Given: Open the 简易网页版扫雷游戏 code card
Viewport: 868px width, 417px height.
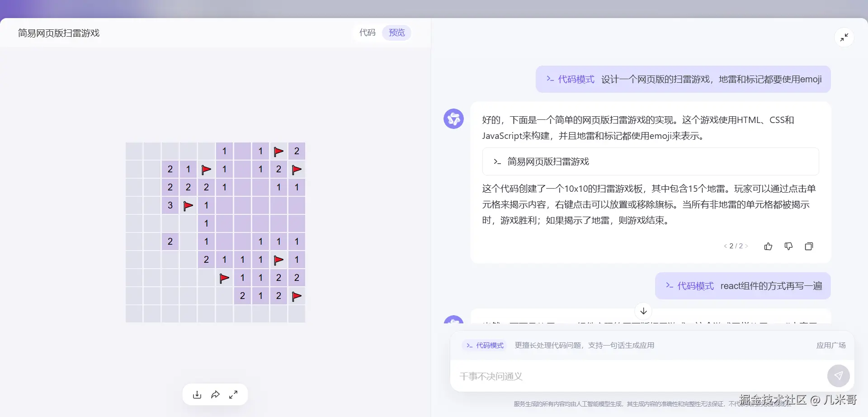Looking at the screenshot, I should tap(651, 161).
